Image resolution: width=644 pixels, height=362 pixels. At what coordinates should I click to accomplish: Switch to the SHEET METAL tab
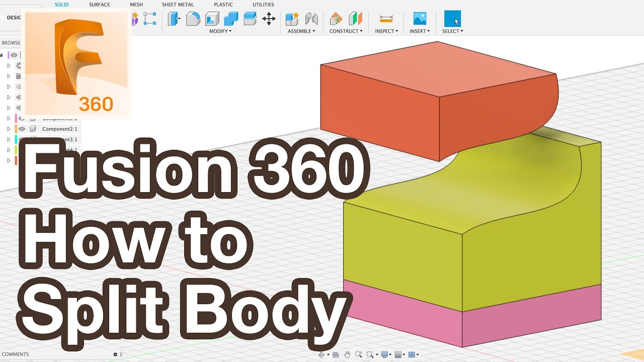[178, 5]
